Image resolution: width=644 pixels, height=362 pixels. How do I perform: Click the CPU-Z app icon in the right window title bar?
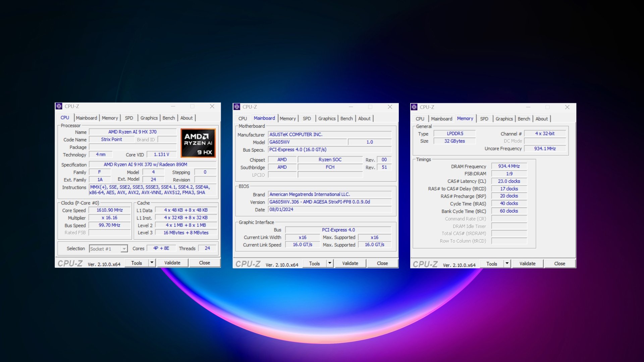[414, 107]
